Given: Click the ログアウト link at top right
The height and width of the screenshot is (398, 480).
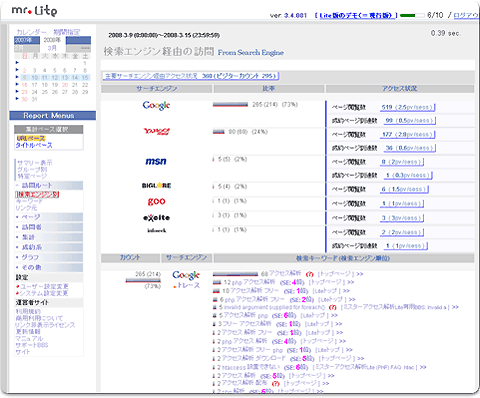Looking at the screenshot, I should pos(466,15).
